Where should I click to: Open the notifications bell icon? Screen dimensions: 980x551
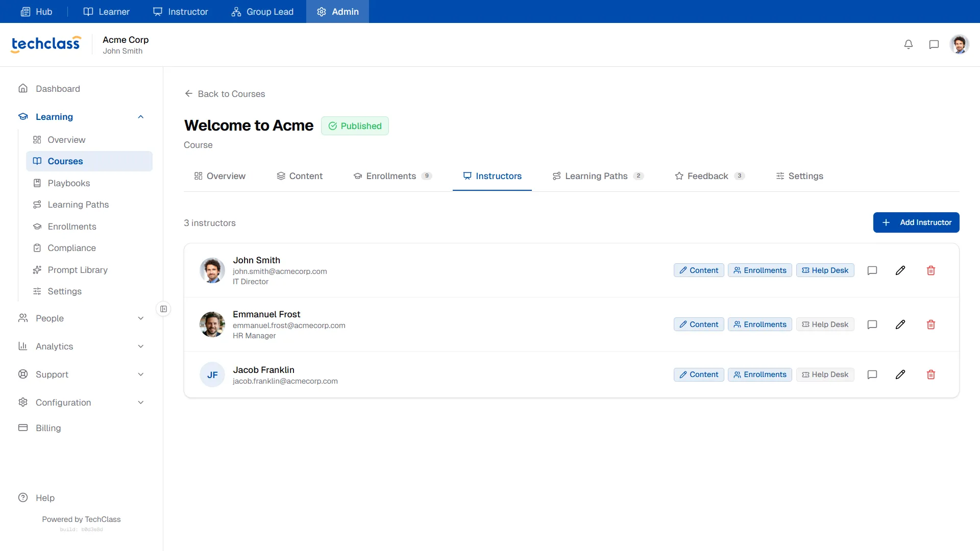(x=909, y=44)
